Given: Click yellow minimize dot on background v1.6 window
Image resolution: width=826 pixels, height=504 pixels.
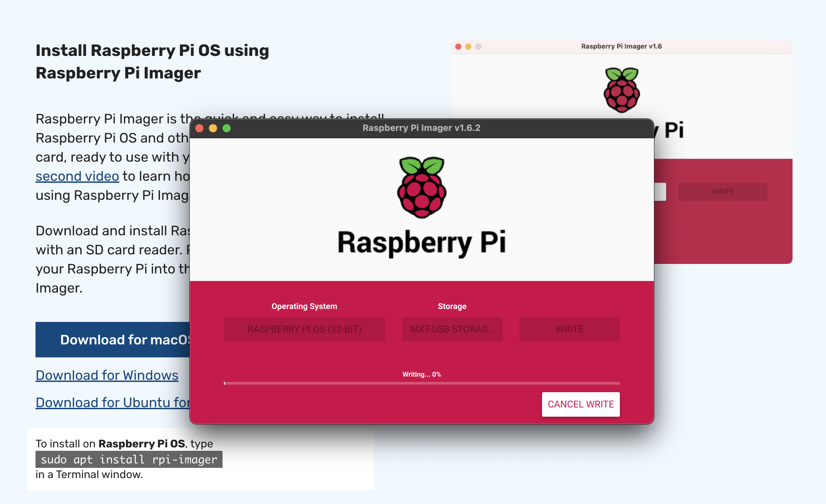Looking at the screenshot, I should 468,46.
